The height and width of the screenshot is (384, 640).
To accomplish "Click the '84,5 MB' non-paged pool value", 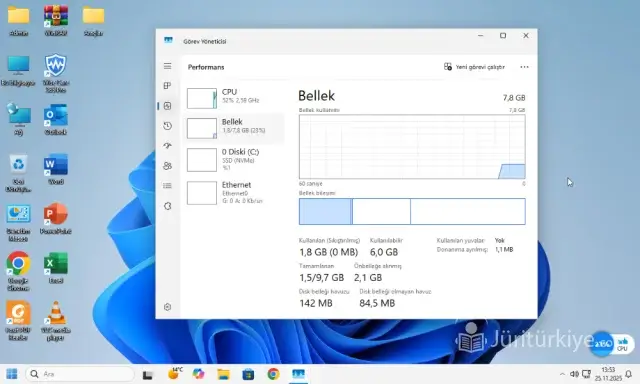I will (x=377, y=303).
